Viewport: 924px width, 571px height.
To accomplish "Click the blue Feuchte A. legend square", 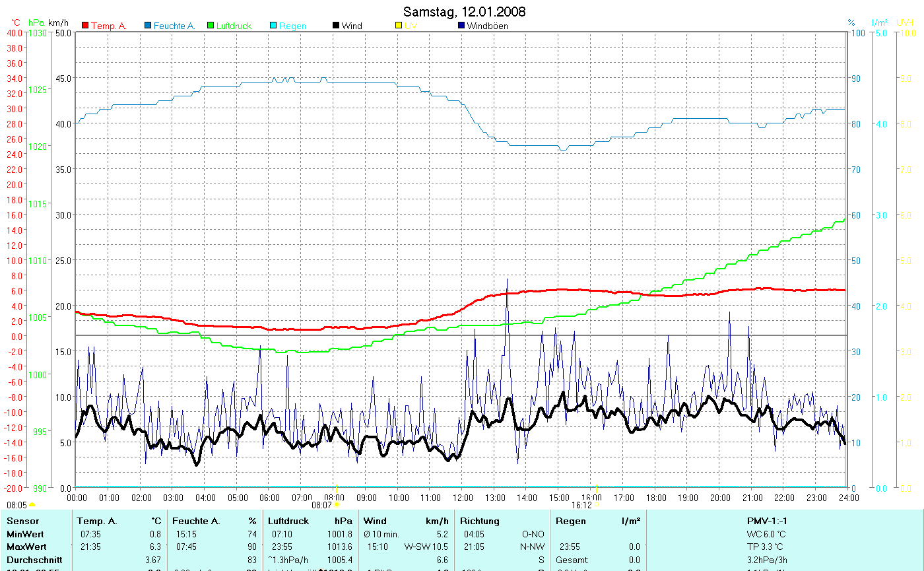I will [x=148, y=26].
